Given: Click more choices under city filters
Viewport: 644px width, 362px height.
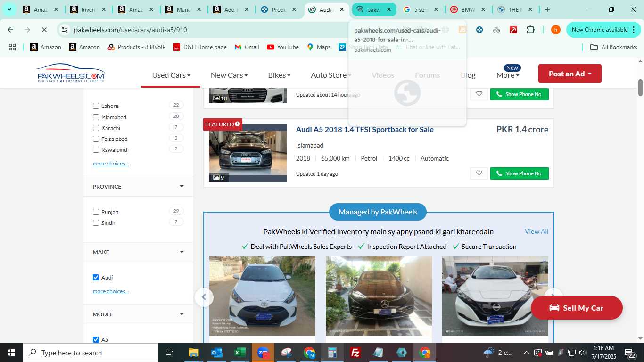Looking at the screenshot, I should click(111, 164).
